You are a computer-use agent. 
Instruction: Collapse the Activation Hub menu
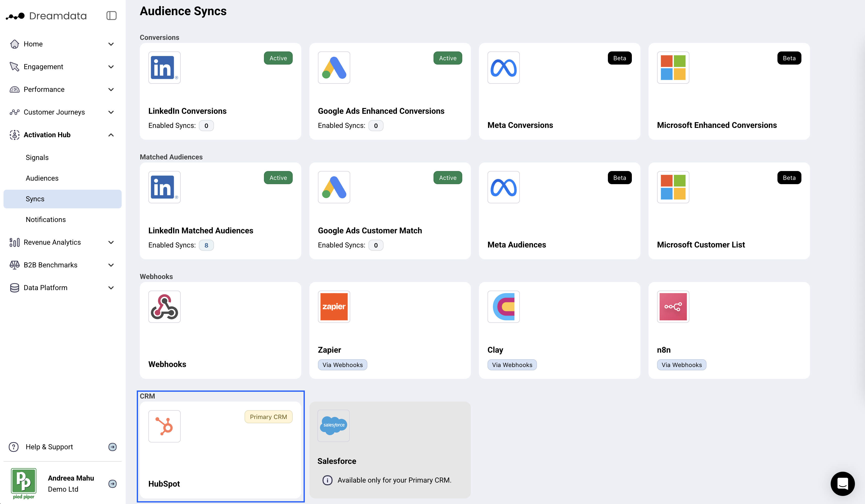(111, 135)
